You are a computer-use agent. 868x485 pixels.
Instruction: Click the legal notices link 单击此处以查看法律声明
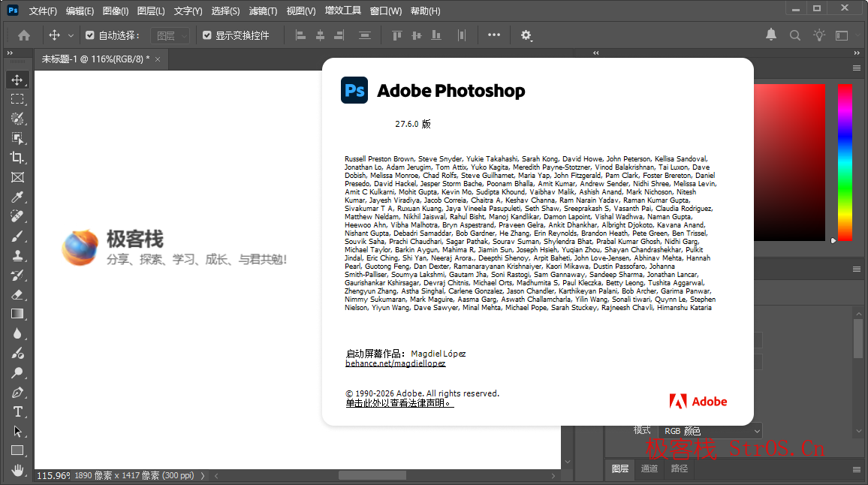point(399,403)
